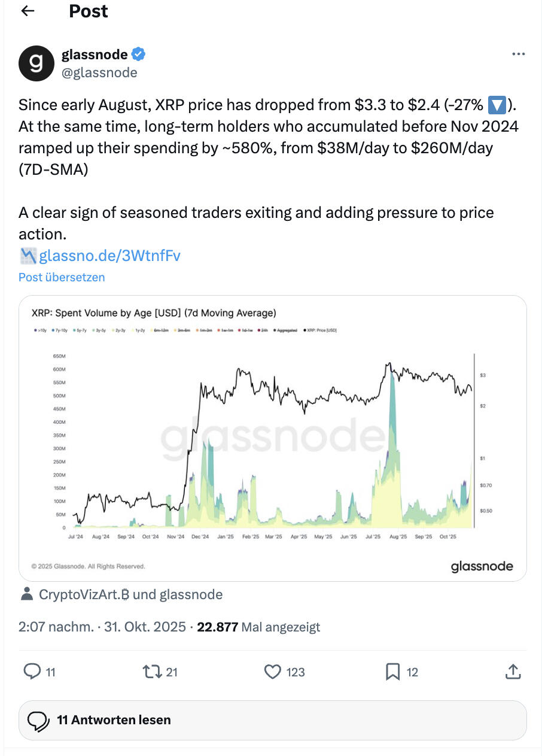
Task: Open the @glassnode handle
Action: [x=99, y=72]
